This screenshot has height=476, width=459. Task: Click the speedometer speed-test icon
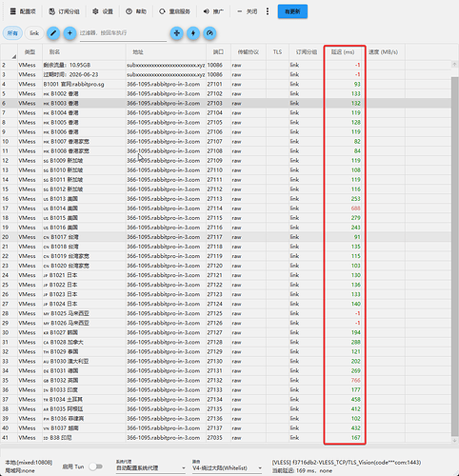tap(210, 33)
